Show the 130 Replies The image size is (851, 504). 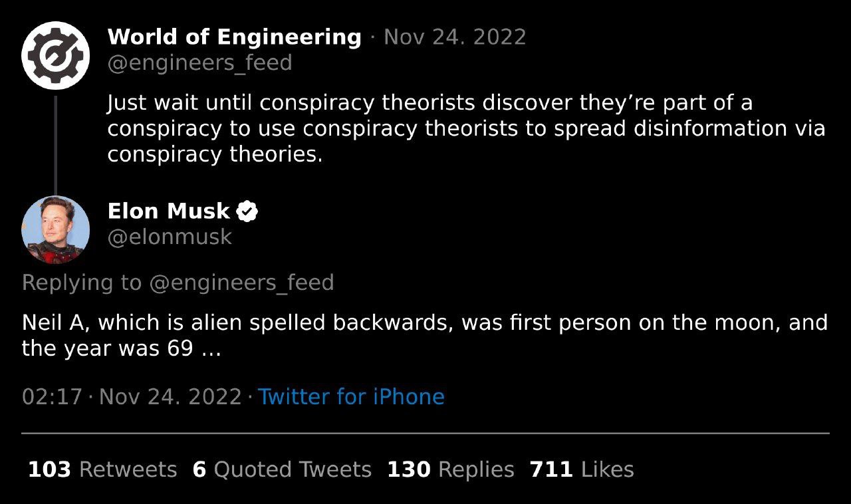coord(451,470)
